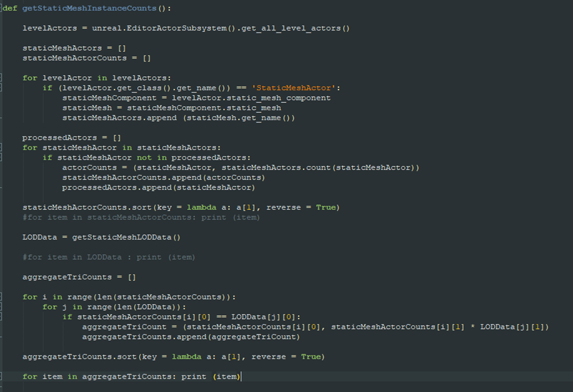Viewport: 573px width, 392px height.
Task: Click 'True' in the aggregateTriCounts.sort line
Action: pos(311,357)
